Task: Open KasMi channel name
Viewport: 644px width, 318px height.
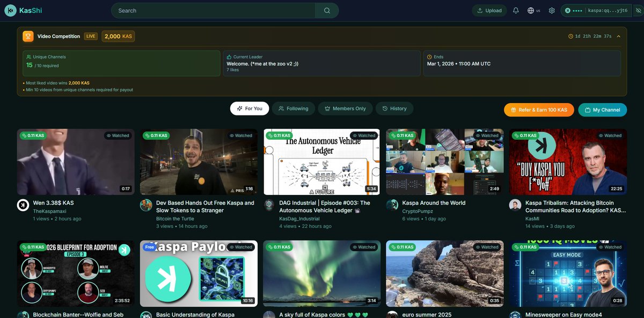Action: (532, 219)
